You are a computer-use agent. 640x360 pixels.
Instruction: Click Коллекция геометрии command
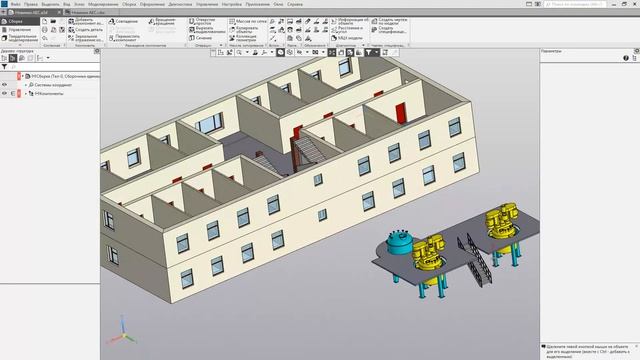pos(243,38)
